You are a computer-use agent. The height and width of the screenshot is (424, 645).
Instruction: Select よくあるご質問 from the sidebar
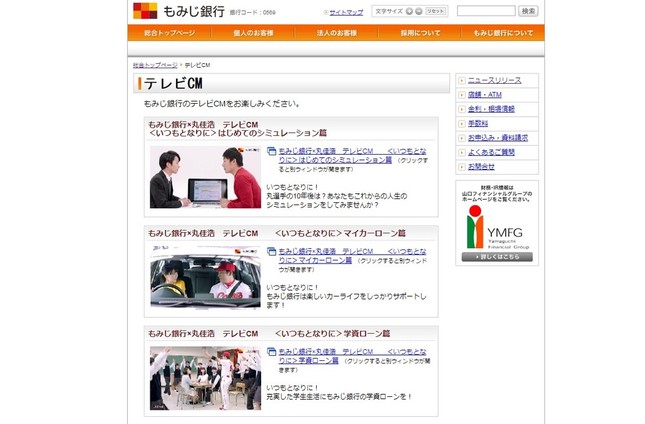click(491, 152)
